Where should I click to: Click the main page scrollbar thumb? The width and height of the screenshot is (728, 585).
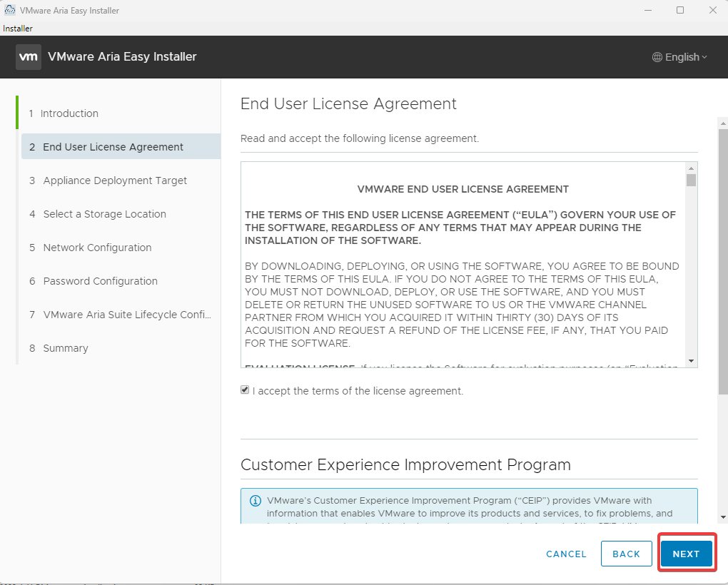click(723, 262)
